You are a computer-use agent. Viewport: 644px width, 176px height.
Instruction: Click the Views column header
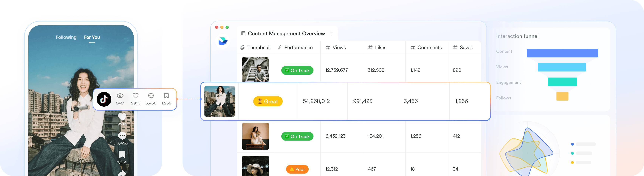click(x=342, y=47)
